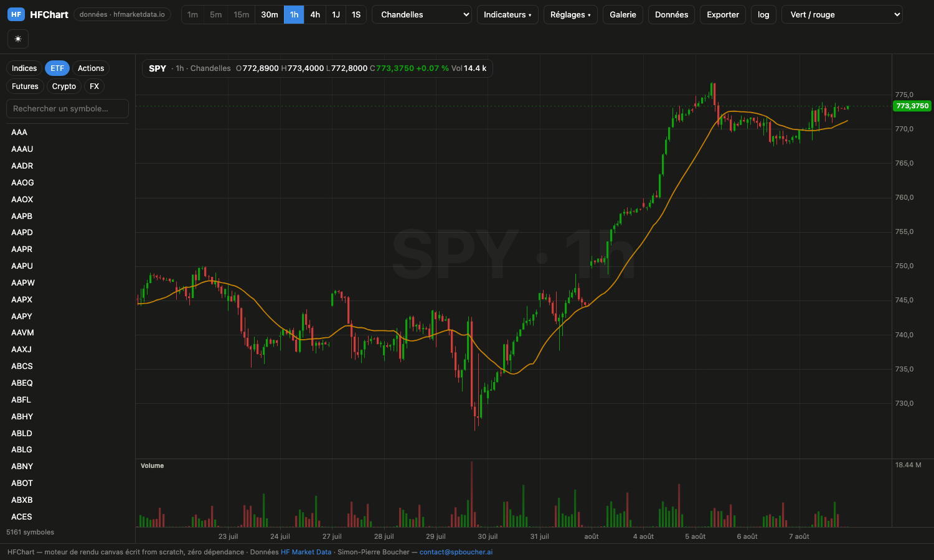Toggle the log scale button
Screen dimensions: 934x560
[x=763, y=14]
